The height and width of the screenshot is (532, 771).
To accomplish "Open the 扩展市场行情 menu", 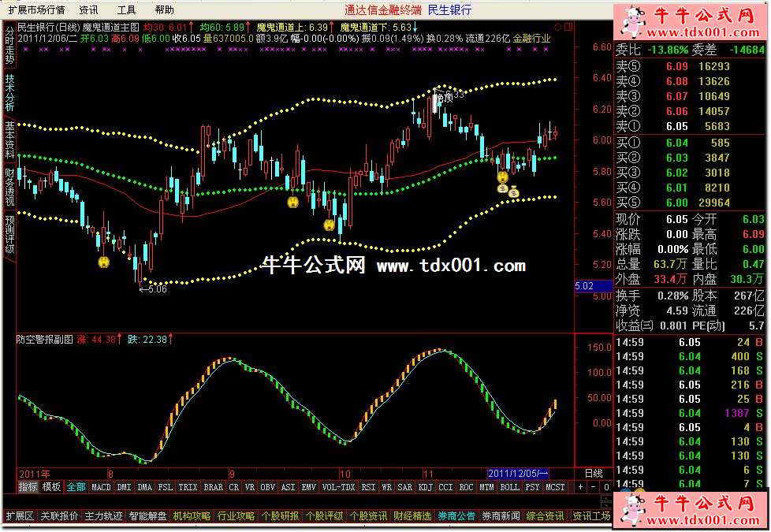I will pyautogui.click(x=36, y=10).
